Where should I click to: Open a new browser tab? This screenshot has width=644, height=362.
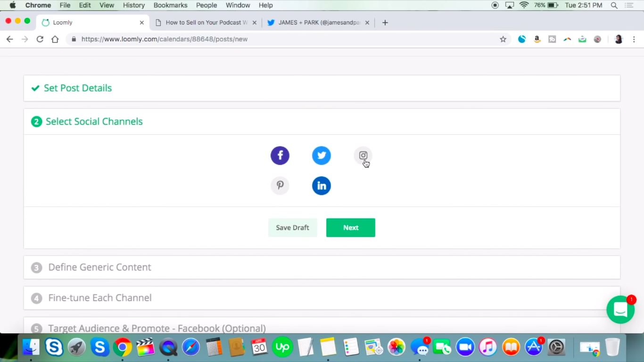[385, 23]
